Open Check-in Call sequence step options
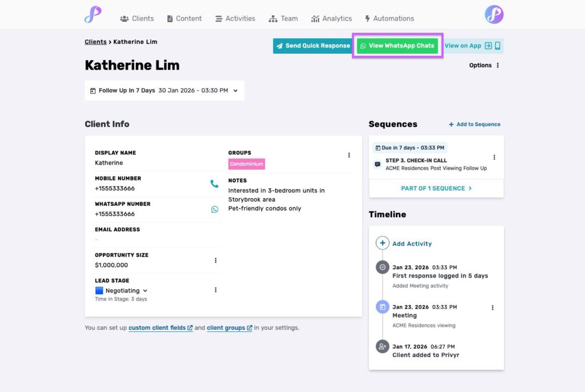Image resolution: width=585 pixels, height=392 pixels. 494,157
